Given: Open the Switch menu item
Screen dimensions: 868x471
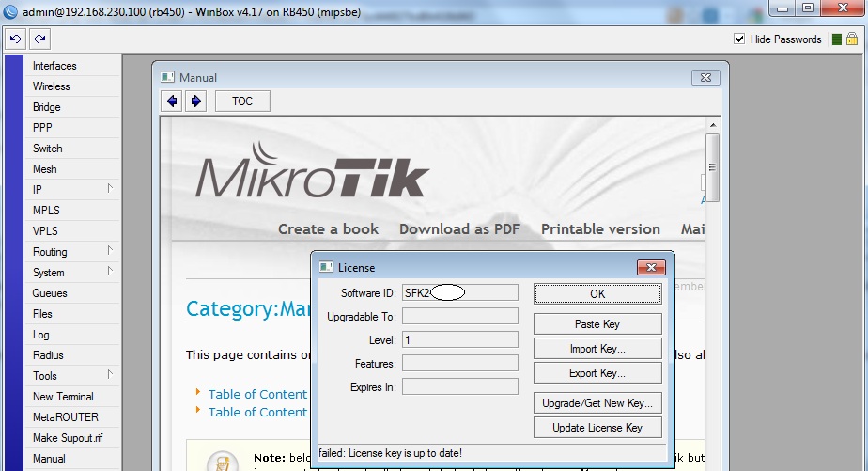Looking at the screenshot, I should coord(72,148).
